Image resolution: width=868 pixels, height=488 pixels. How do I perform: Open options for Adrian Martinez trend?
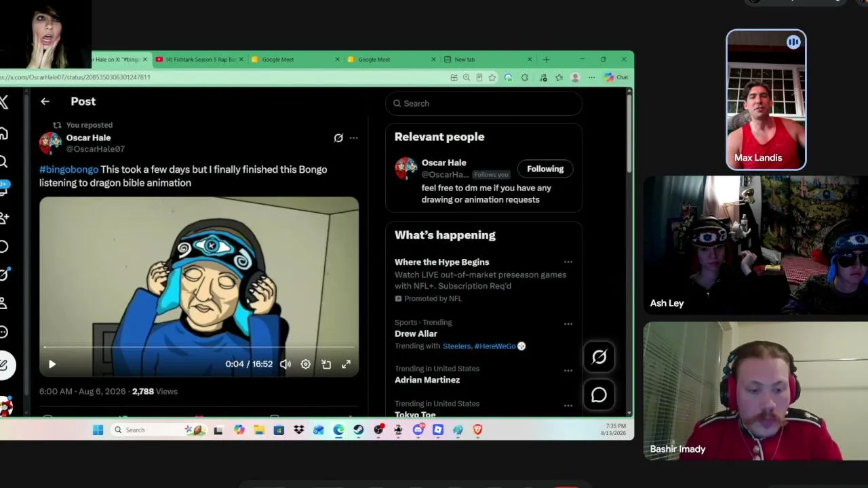[568, 371]
